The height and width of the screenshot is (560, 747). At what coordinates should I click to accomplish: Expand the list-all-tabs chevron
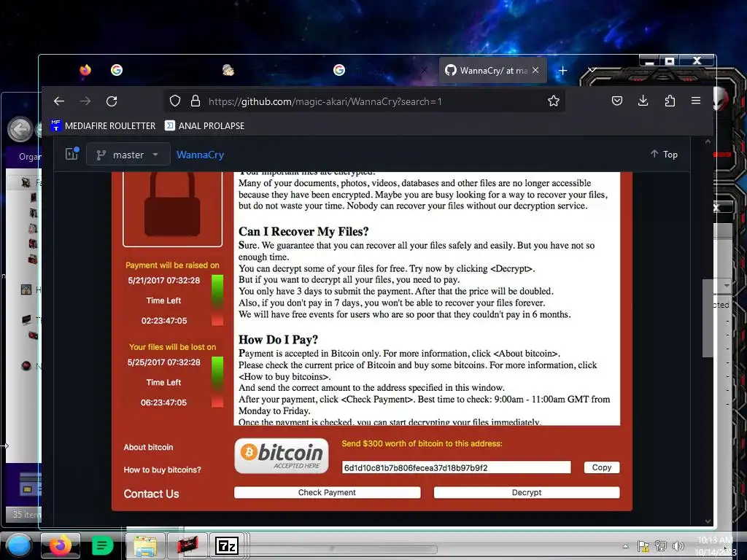tap(592, 71)
